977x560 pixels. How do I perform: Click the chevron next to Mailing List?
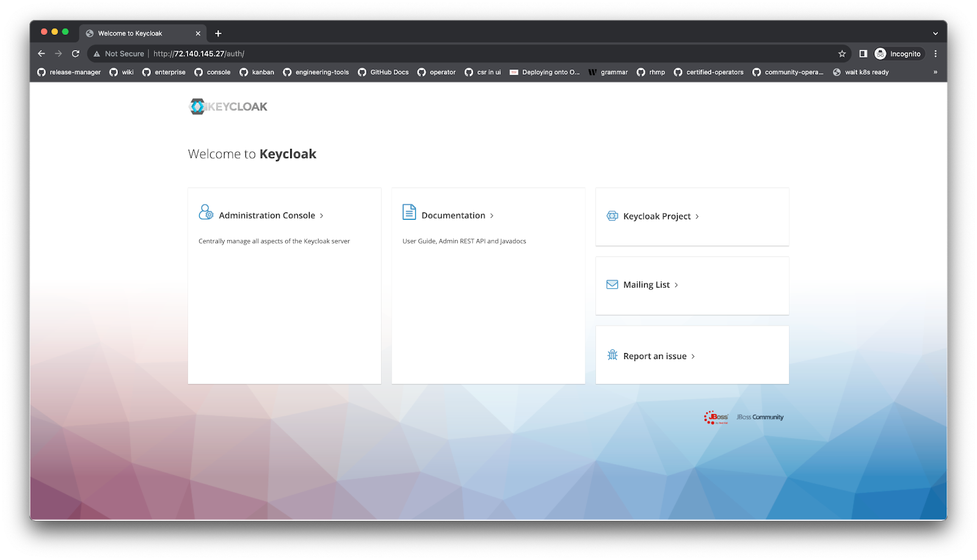tap(676, 285)
